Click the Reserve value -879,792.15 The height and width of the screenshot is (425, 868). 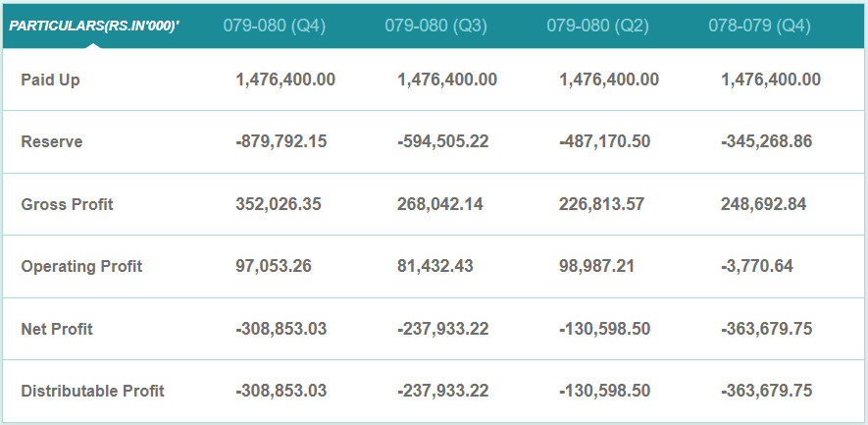tap(281, 141)
